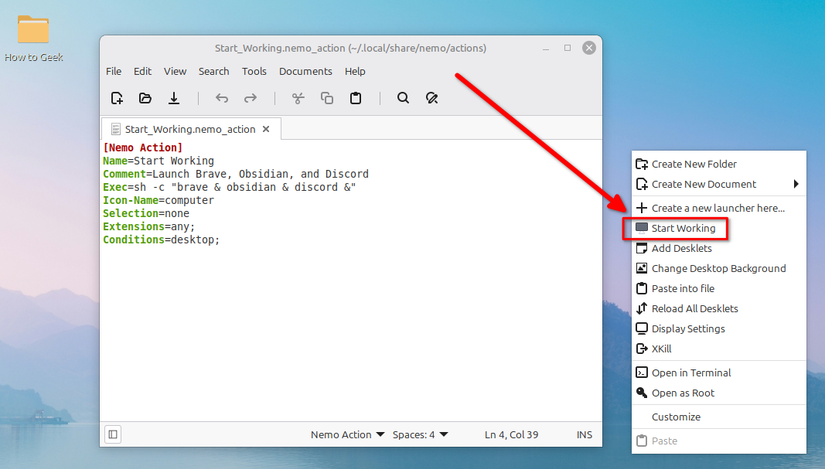Open the File menu

click(x=114, y=71)
